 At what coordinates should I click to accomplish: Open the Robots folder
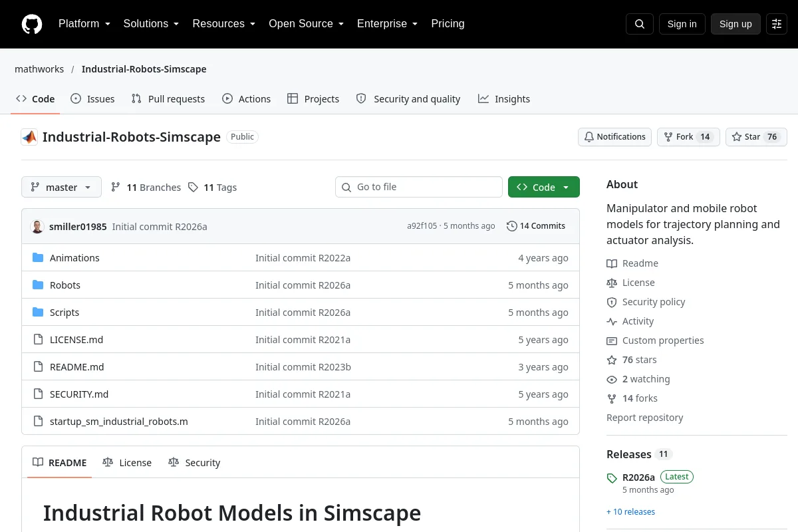coord(65,285)
